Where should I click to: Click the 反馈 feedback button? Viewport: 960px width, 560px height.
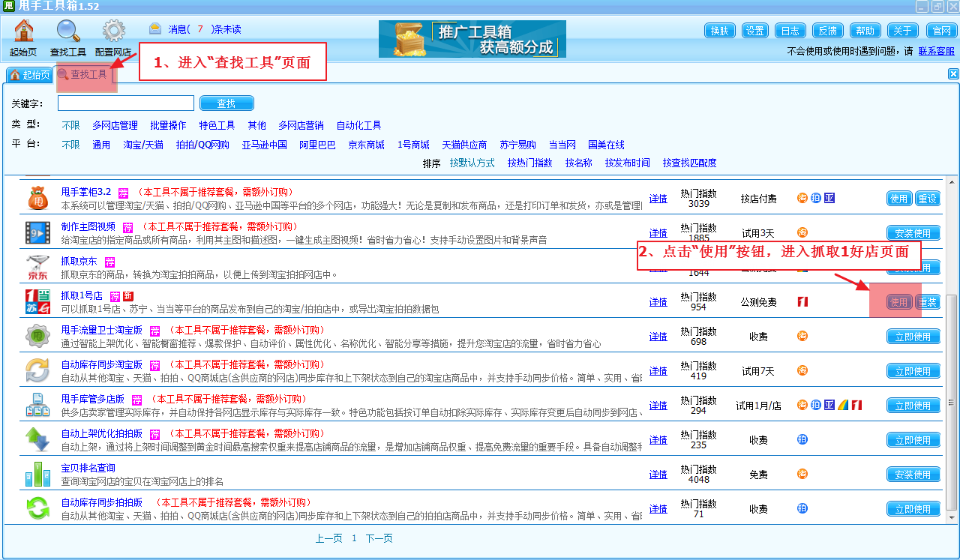point(827,31)
